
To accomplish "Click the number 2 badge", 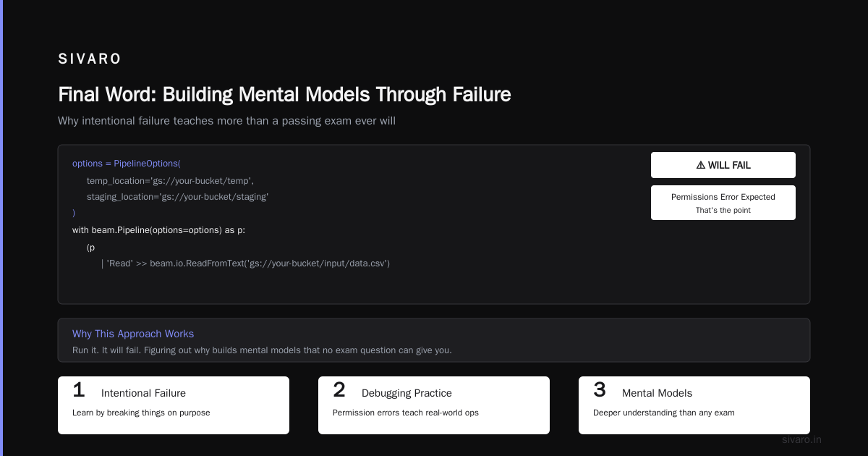I will click(339, 390).
